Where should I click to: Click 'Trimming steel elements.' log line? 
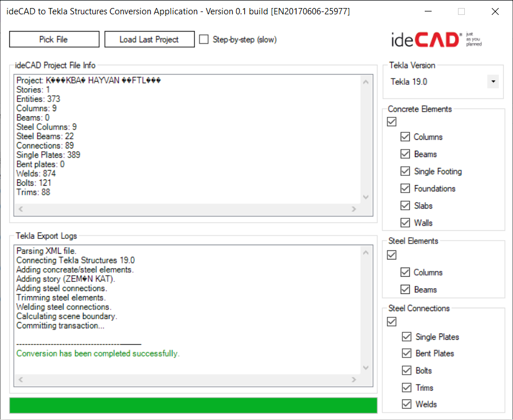61,297
